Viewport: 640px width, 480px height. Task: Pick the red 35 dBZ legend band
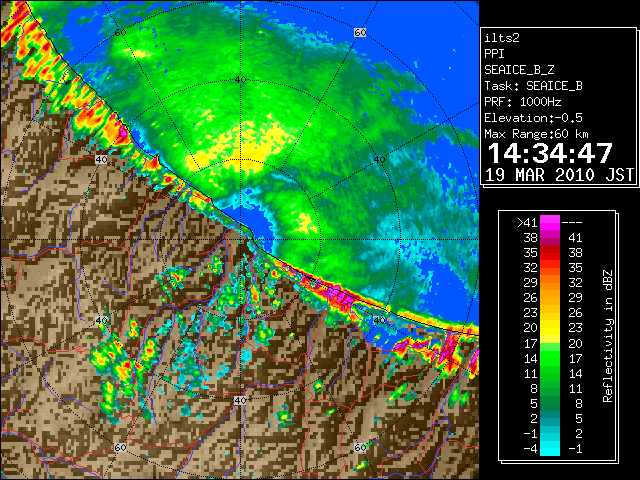550,253
